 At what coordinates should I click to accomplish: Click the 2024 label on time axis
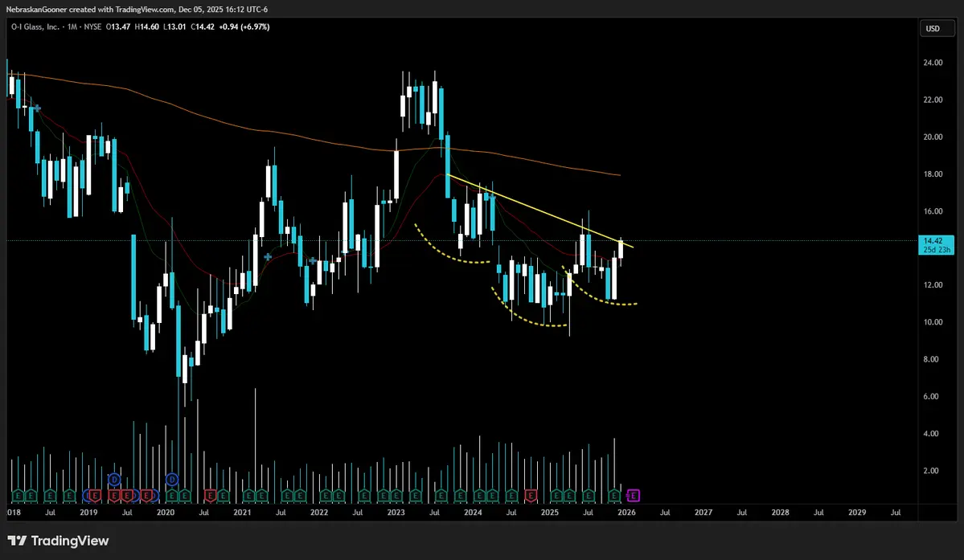[x=473, y=512]
